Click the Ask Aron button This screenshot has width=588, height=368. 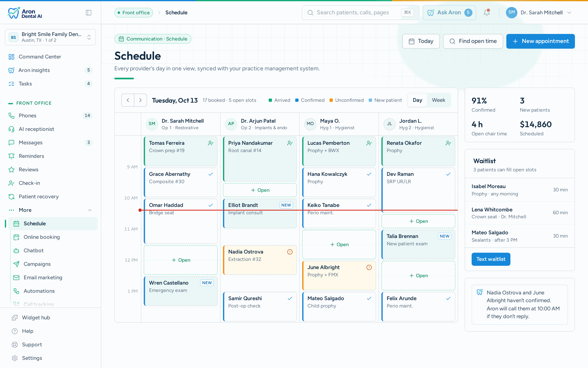(x=449, y=13)
